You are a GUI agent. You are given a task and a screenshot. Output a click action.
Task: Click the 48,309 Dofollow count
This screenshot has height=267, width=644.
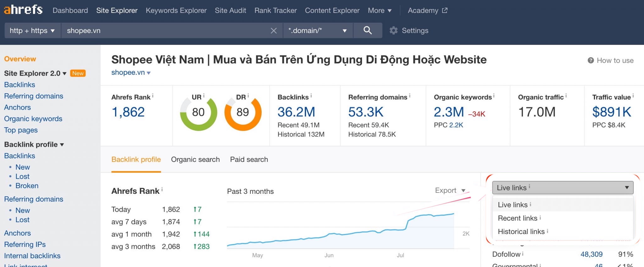point(591,254)
